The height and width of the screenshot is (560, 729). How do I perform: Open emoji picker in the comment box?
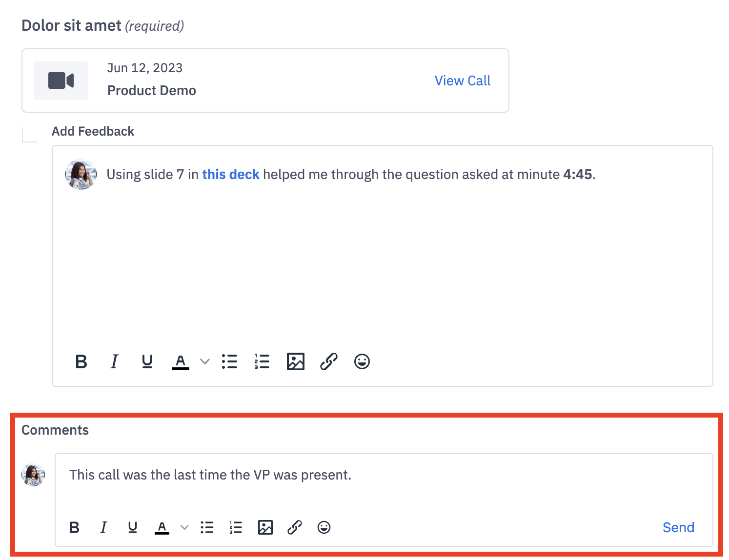click(324, 527)
